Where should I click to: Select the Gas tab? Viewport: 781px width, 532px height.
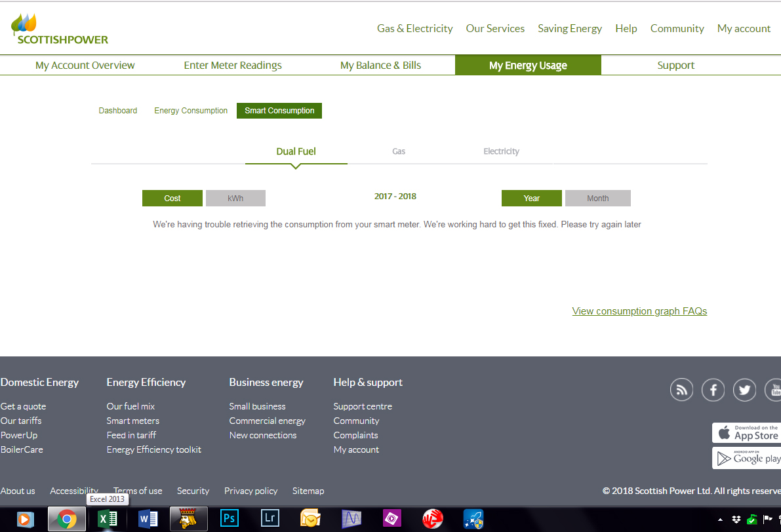399,151
